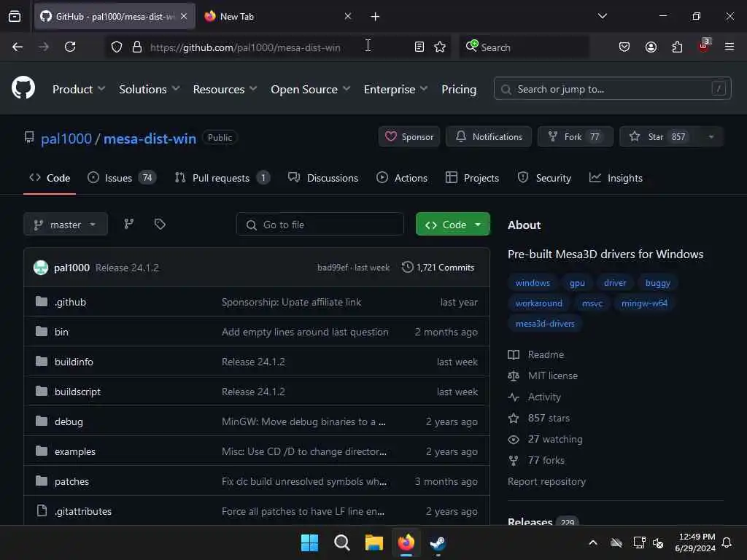Click the Notifications button

coord(489,136)
